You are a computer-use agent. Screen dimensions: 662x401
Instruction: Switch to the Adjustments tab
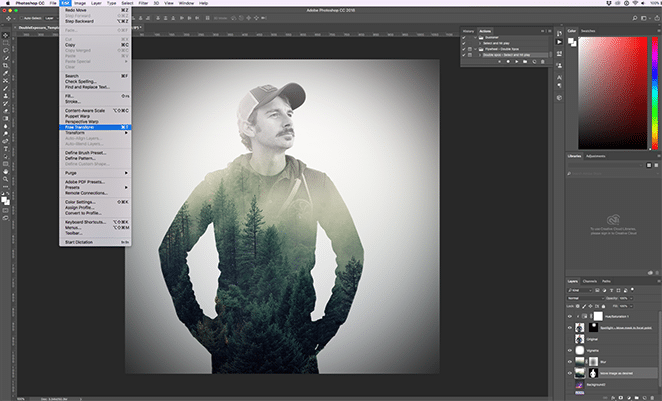point(595,156)
